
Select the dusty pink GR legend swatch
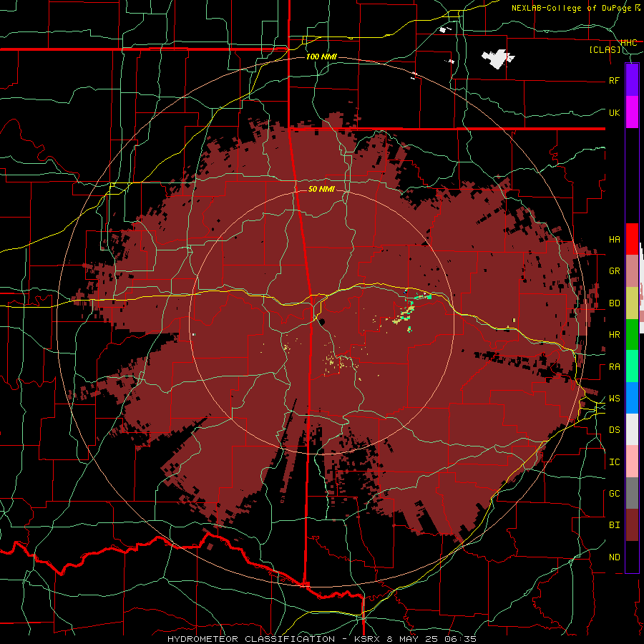click(x=632, y=271)
